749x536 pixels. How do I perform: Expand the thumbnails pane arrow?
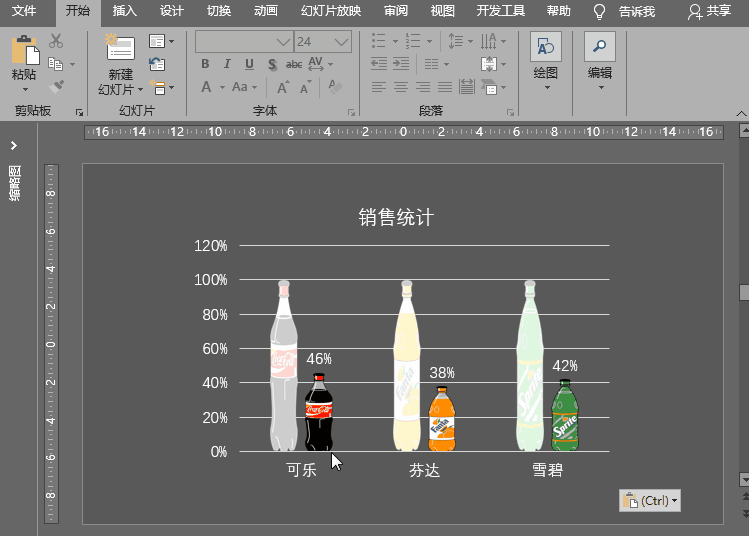pyautogui.click(x=14, y=145)
